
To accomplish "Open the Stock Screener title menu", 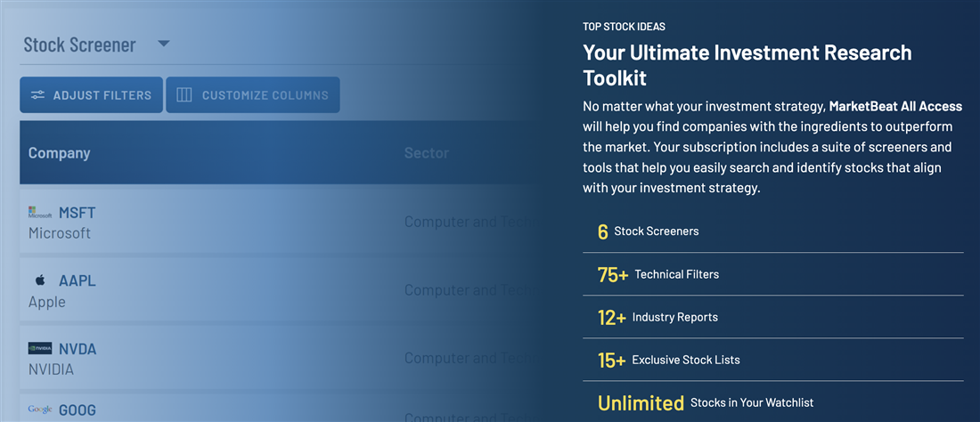I will click(79, 45).
